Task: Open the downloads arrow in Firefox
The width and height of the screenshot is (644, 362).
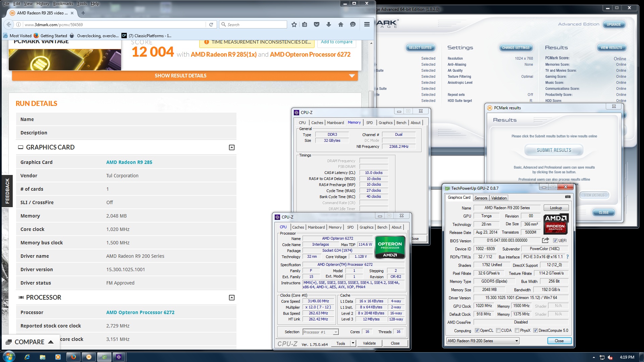Action: [x=329, y=24]
